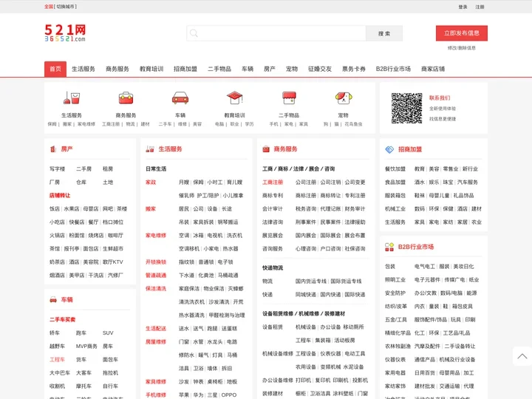Click the 照明工业 link

395,279
